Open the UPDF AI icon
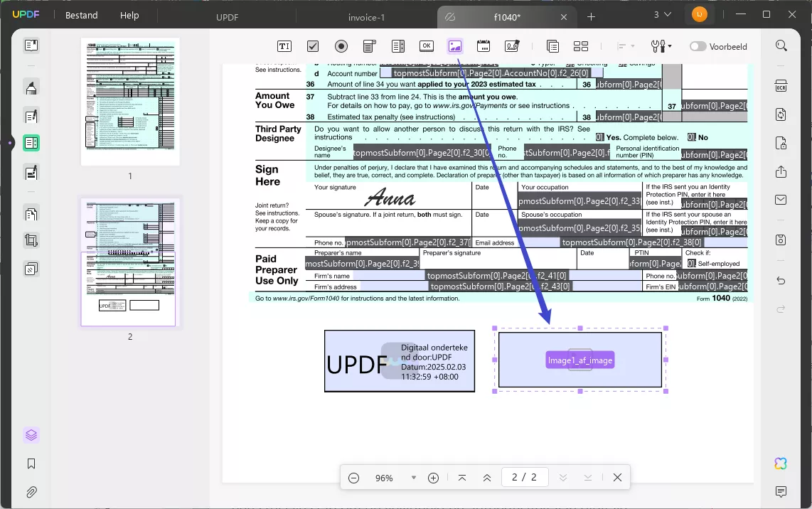Screen dimensions: 812x509 [x=781, y=464]
